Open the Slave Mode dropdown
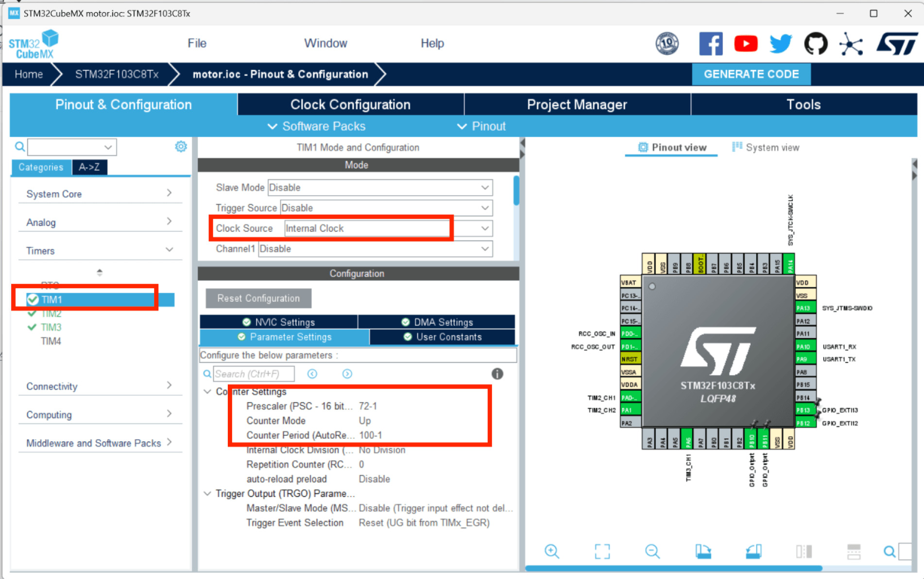Viewport: 924px width, 579px height. pyautogui.click(x=380, y=187)
